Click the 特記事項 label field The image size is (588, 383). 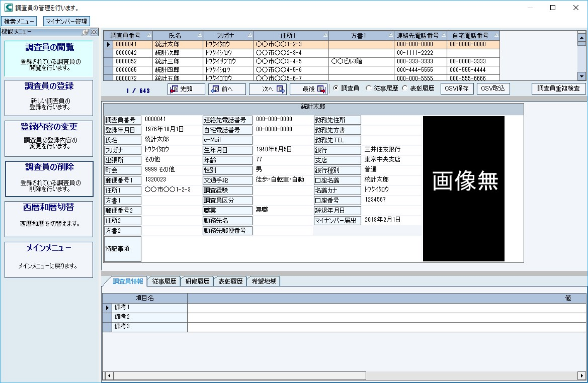point(123,249)
